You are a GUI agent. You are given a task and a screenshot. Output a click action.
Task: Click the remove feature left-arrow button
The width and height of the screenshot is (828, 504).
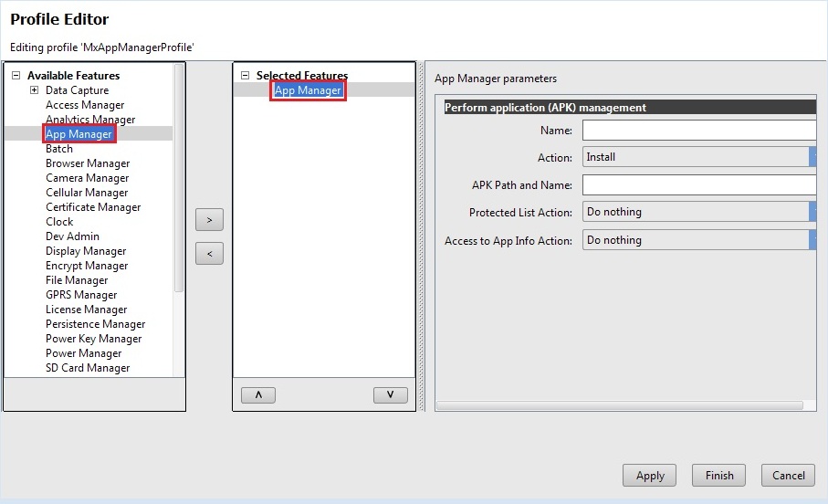click(209, 254)
